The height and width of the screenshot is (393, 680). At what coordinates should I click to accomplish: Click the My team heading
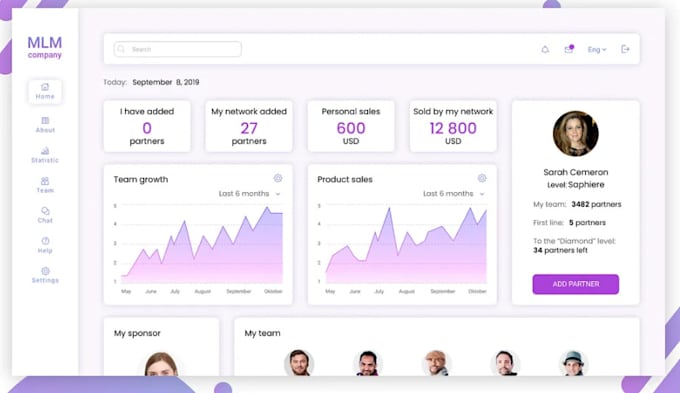(262, 333)
